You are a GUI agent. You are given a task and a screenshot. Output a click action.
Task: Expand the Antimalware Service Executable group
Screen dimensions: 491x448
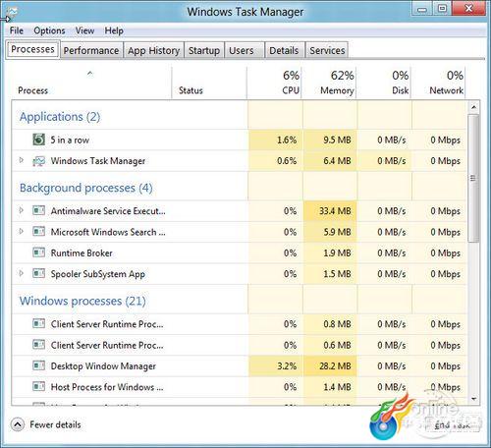click(22, 210)
